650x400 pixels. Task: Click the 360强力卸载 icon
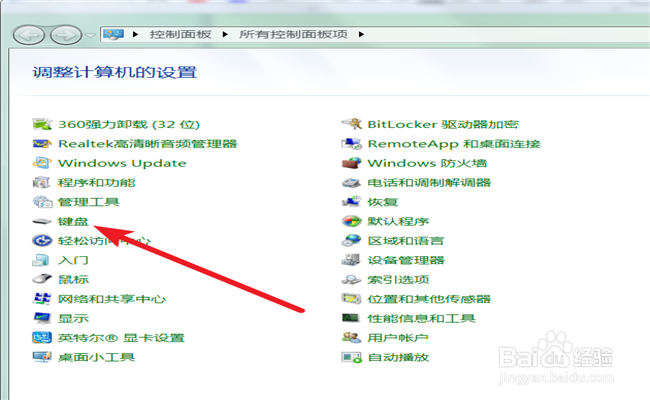click(42, 124)
